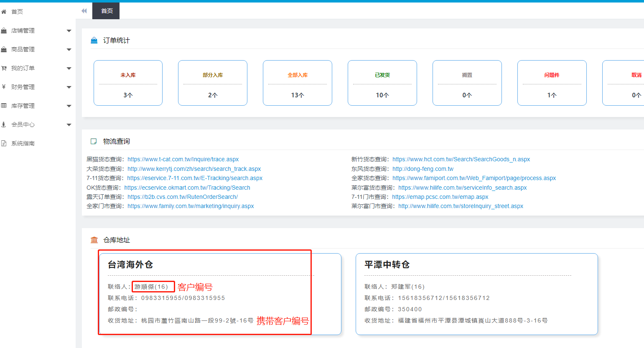The height and width of the screenshot is (348, 644).
Task: Click the 店铺管理 shop icon
Action: pyautogui.click(x=4, y=30)
